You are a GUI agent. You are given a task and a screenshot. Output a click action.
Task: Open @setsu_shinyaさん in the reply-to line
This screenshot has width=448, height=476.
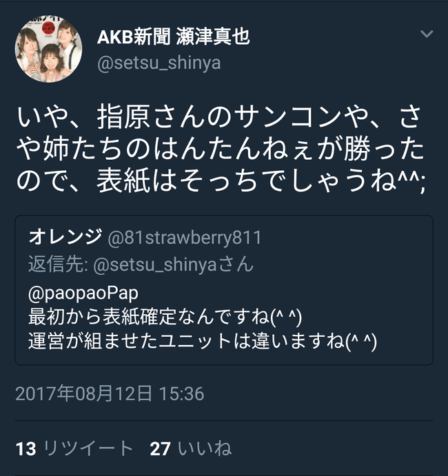[x=174, y=265]
